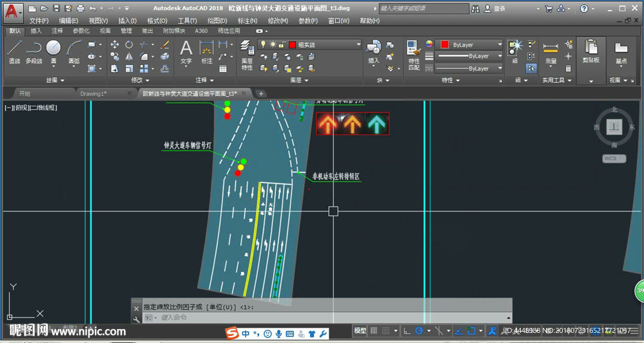
Task: Click the 插入 block insert tool
Action: 374,52
